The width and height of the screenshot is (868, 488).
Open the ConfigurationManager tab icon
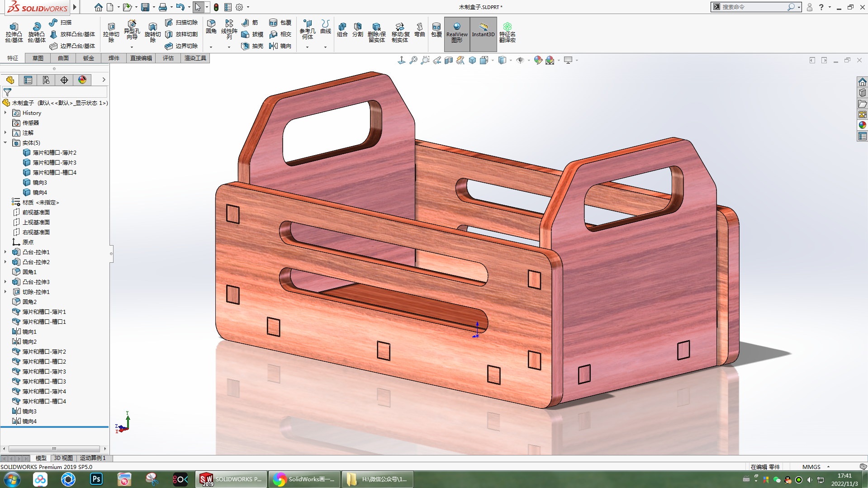click(46, 80)
